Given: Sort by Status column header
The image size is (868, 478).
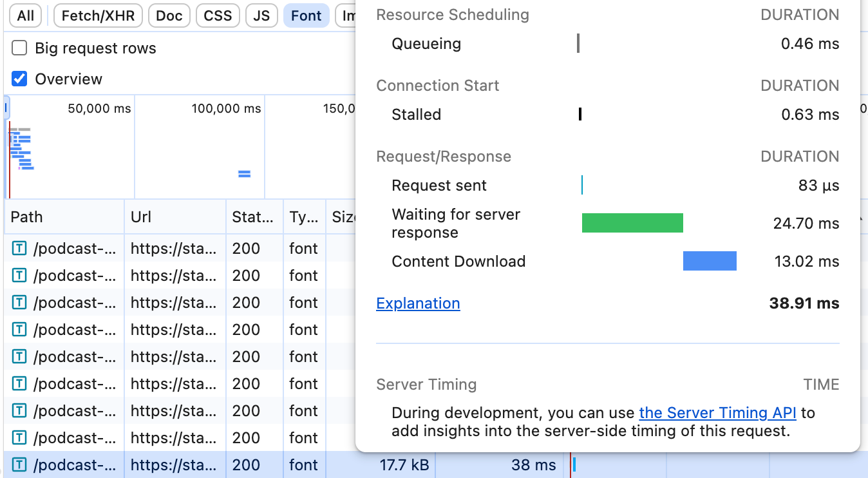Looking at the screenshot, I should point(252,217).
